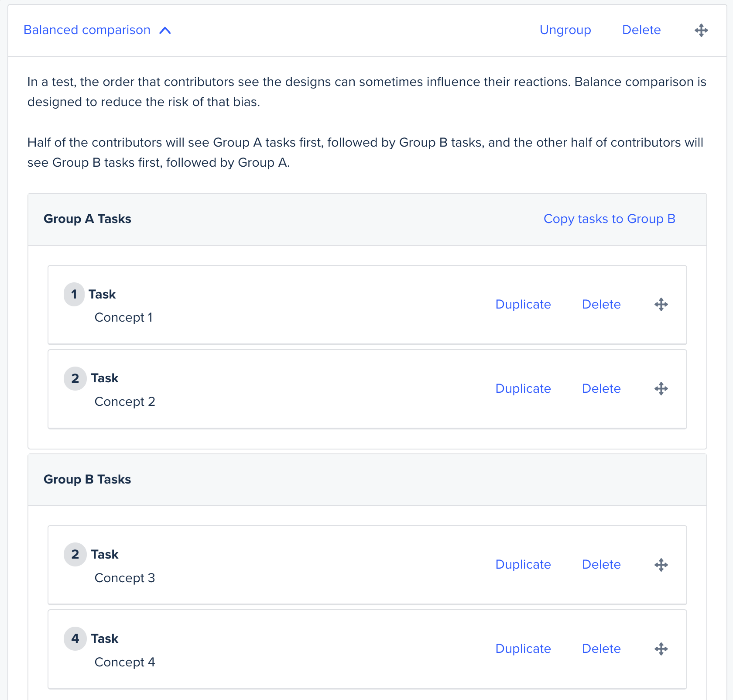This screenshot has width=733, height=700.
Task: Copy tasks to Group B
Action: pos(609,219)
